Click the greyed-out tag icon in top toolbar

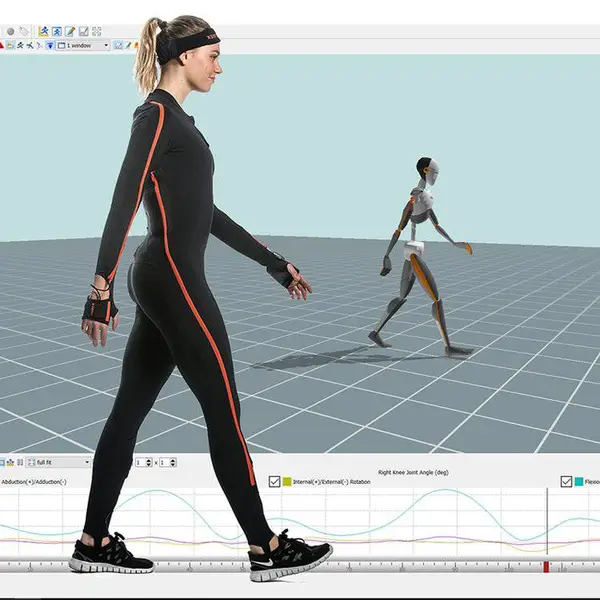pyautogui.click(x=24, y=31)
